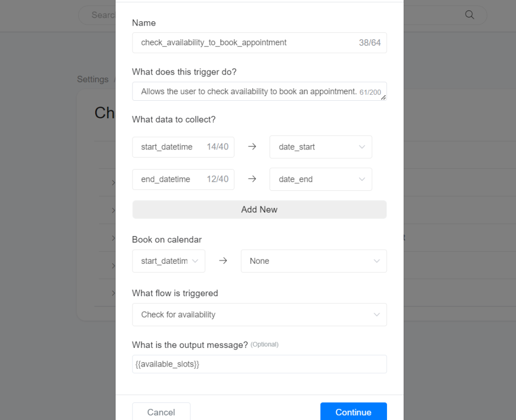Click the chevron on the date_end dropdown
This screenshot has width=516, height=420.
[362, 179]
